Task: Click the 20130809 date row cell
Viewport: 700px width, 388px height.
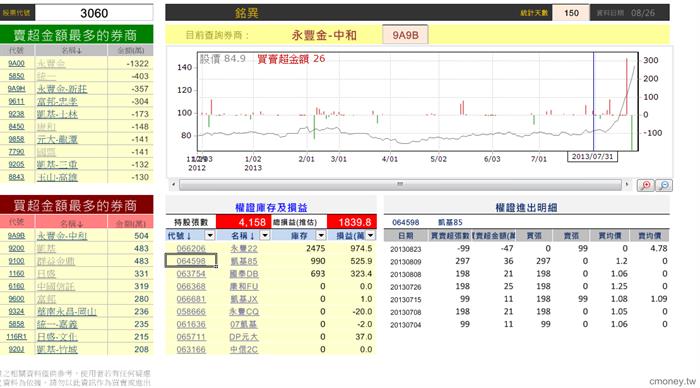Action: pos(405,261)
